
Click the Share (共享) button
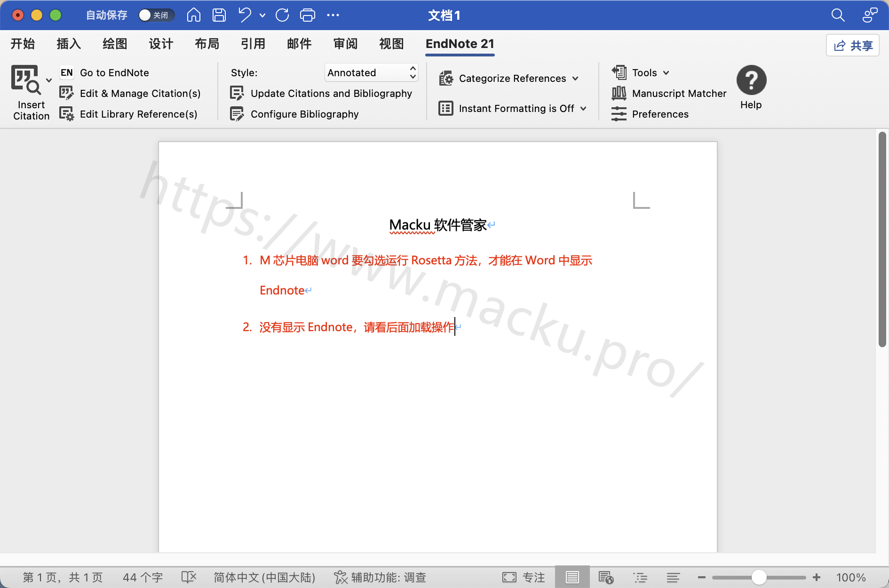(853, 45)
